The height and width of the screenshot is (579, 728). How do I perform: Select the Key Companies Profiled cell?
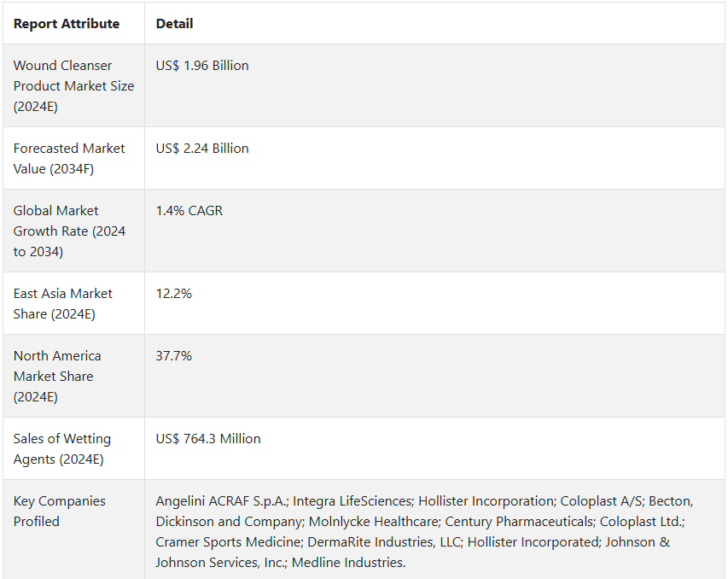point(73,529)
